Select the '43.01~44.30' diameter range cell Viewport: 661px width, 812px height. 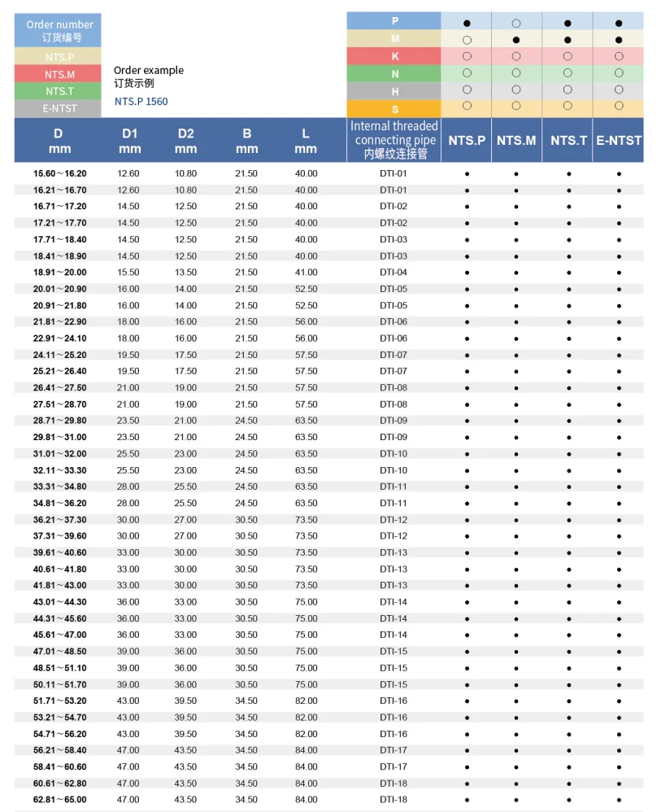[x=59, y=602]
